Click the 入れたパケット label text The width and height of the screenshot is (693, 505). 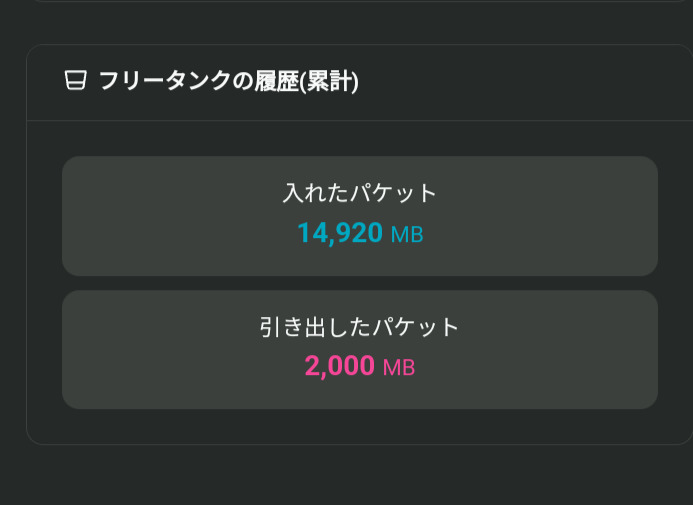tap(360, 193)
